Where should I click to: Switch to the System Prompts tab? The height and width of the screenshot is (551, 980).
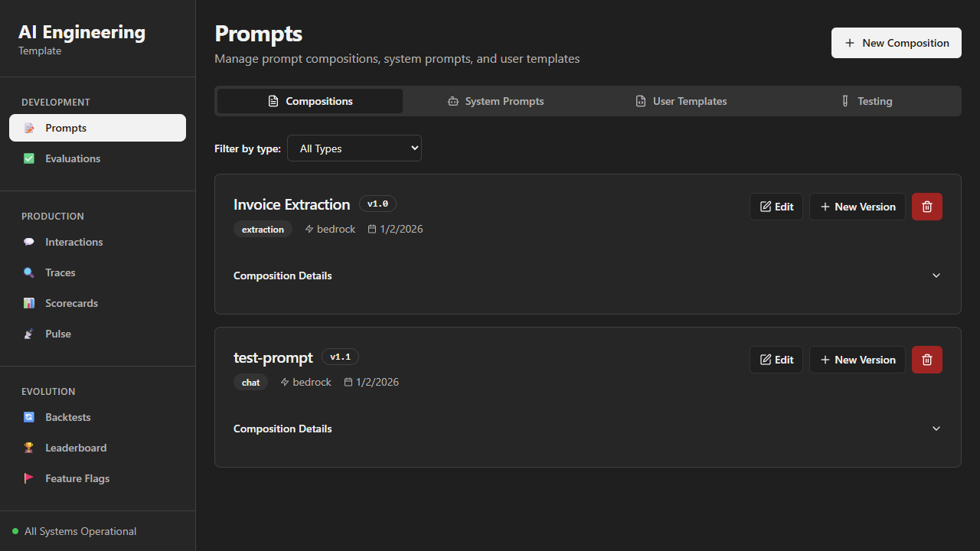pos(495,100)
